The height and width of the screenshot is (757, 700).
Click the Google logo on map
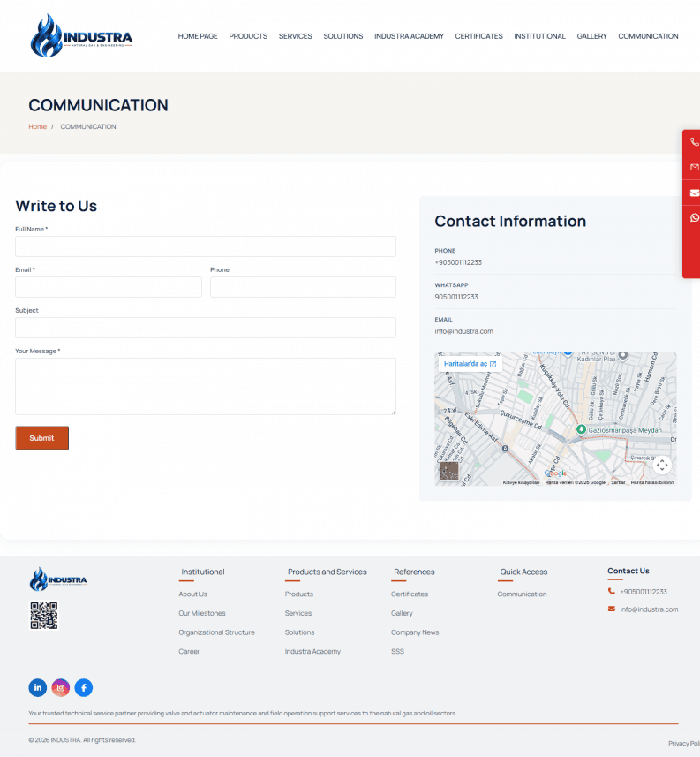[x=556, y=473]
